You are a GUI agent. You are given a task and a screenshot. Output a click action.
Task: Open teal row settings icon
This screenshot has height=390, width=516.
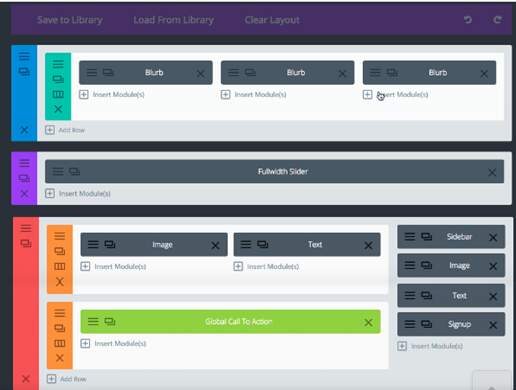tap(58, 64)
